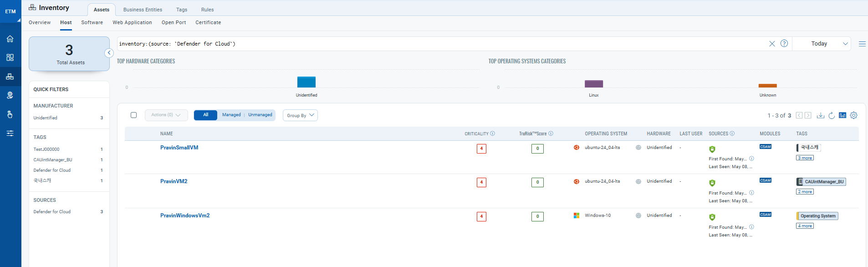Viewport: 868px width, 267px height.
Task: Switch filter to Unmanaged assets
Action: tap(260, 115)
